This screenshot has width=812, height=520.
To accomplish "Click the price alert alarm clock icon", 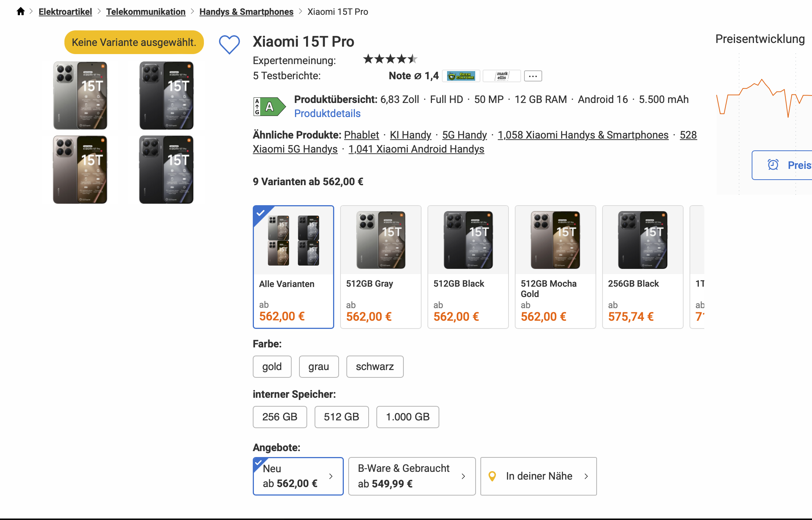I will pos(773,165).
